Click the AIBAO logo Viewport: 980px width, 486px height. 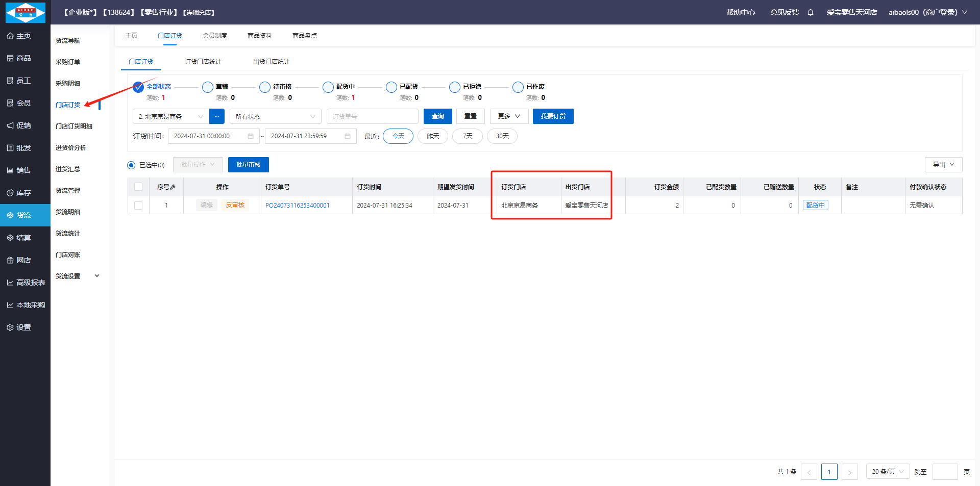click(25, 12)
